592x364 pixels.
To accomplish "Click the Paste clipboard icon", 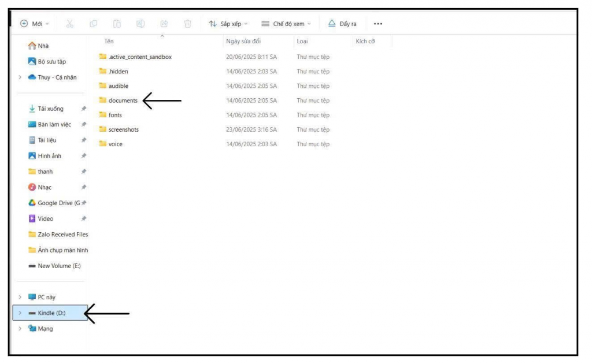I will click(x=117, y=24).
